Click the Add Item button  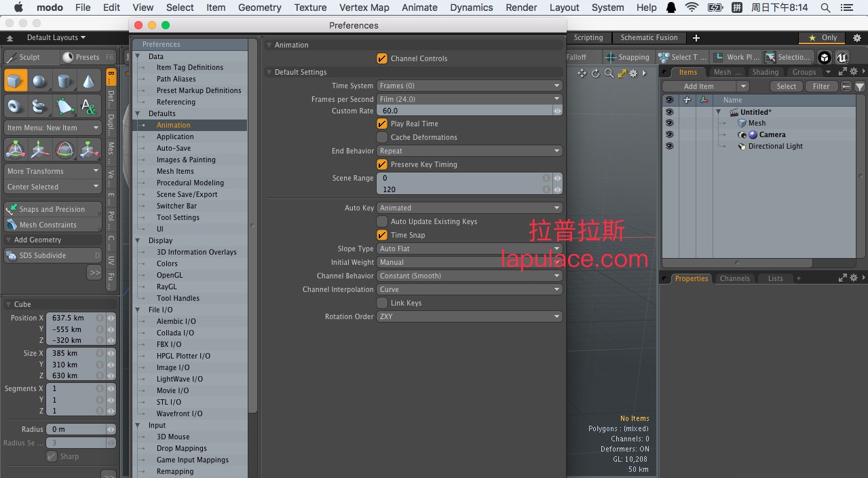click(699, 86)
